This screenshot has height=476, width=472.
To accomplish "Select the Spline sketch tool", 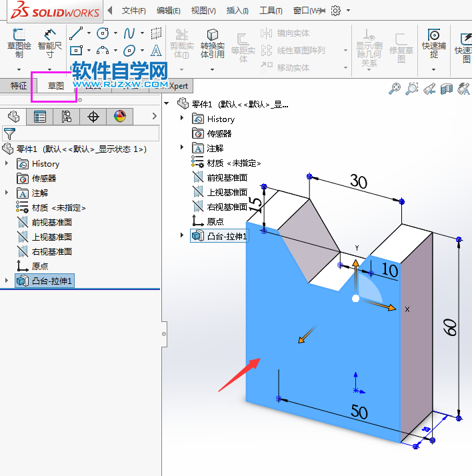I will [129, 33].
